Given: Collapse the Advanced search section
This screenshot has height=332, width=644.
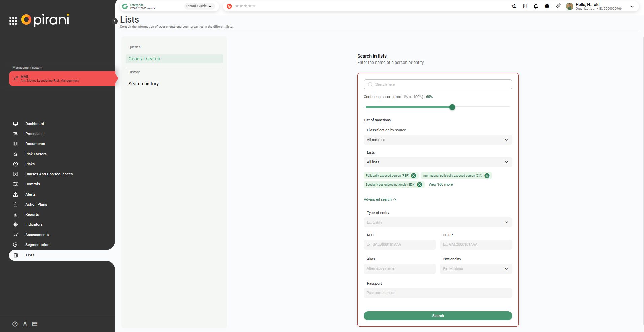Looking at the screenshot, I should (x=380, y=199).
